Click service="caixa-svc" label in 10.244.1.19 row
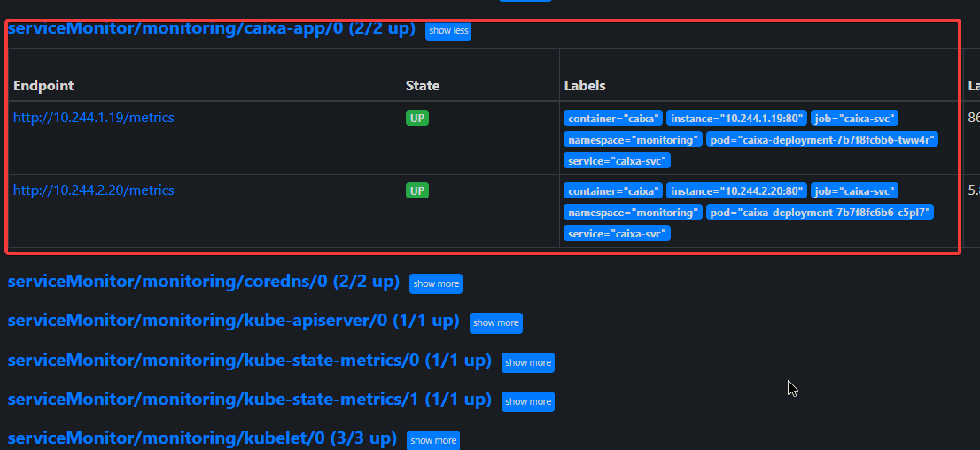Viewport: 980px width, 450px height. click(617, 160)
